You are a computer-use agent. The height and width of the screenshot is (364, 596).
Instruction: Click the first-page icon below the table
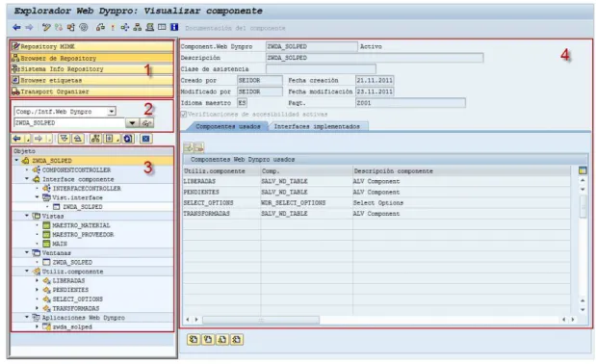[194, 339]
